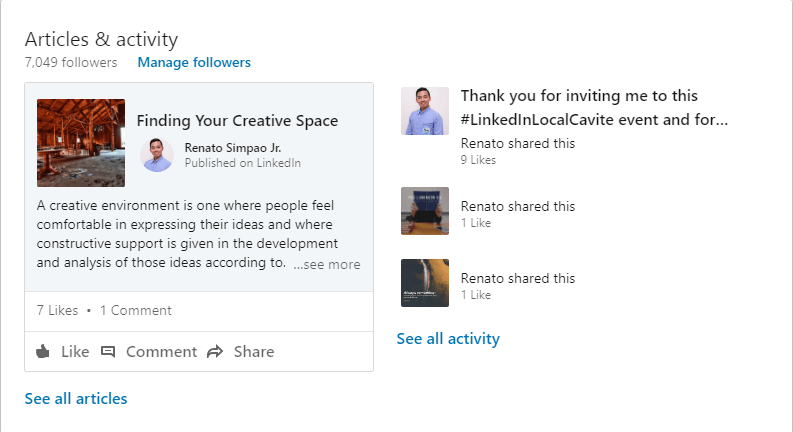Open the barn interior article thumbnail
The image size is (793, 432).
[81, 143]
